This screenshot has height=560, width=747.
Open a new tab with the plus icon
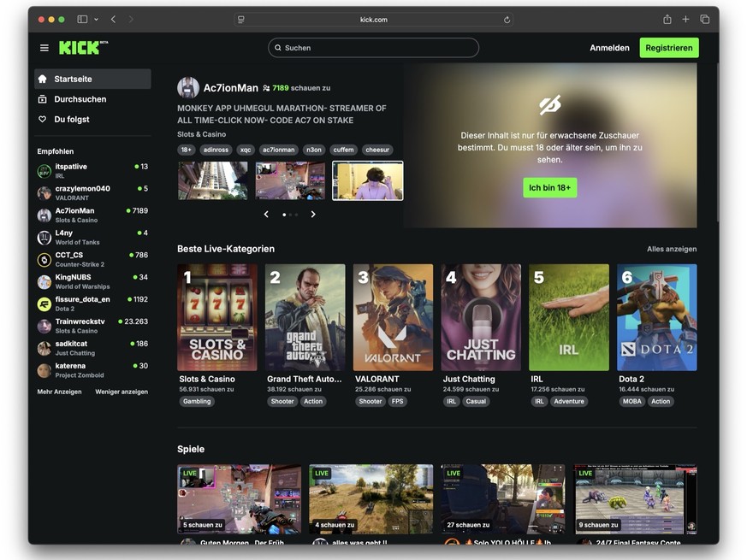click(685, 20)
